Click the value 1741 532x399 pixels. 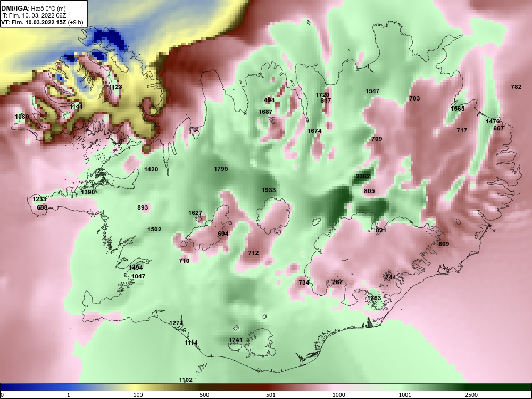236,340
